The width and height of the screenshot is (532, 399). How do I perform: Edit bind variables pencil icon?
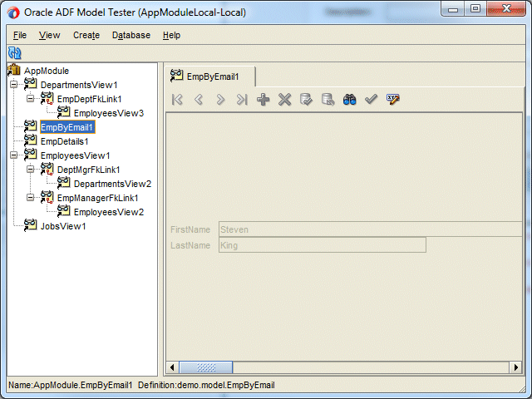393,99
